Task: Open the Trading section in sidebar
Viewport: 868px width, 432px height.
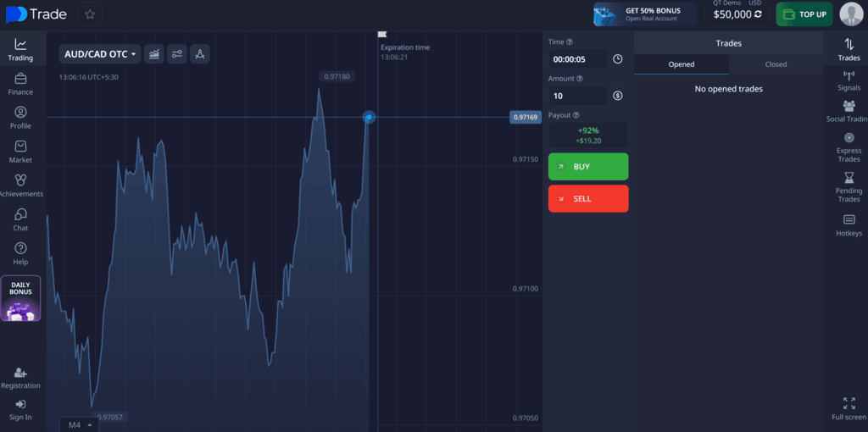Action: 20,50
